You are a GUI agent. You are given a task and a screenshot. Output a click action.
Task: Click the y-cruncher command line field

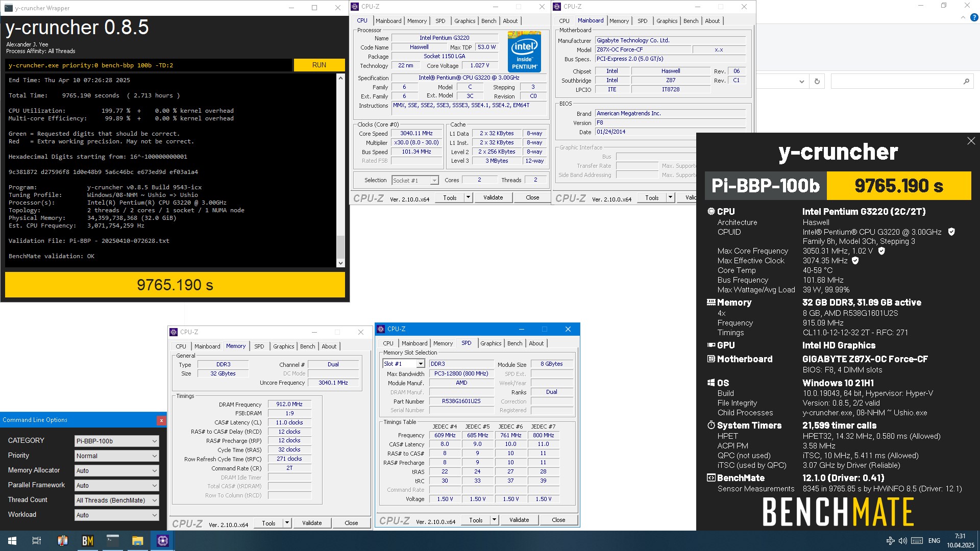click(148, 65)
